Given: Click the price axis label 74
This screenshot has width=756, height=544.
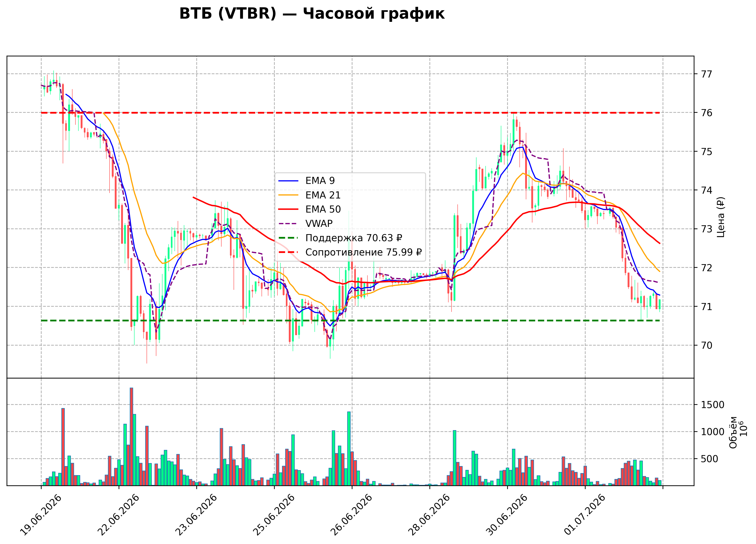Looking at the screenshot, I should click(707, 191).
